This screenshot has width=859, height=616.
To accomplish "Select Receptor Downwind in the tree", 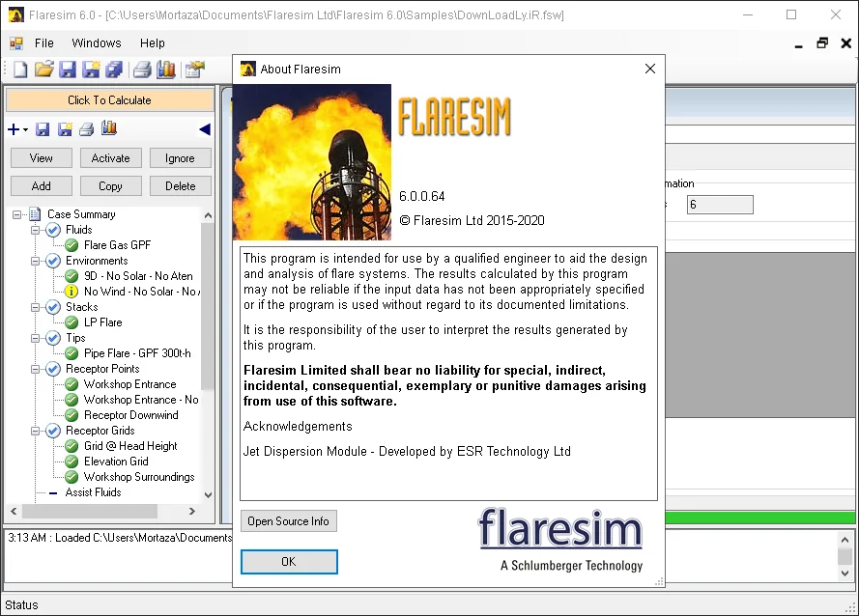I will click(x=131, y=415).
